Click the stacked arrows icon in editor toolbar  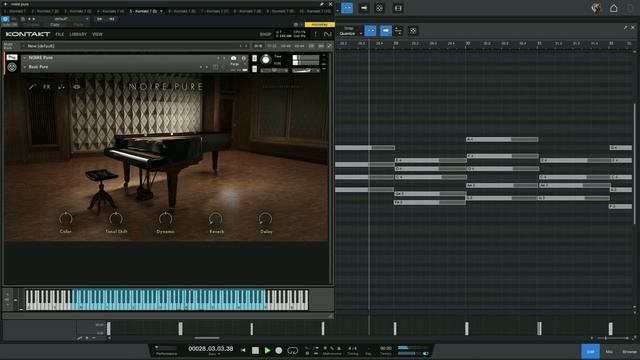pos(398,31)
